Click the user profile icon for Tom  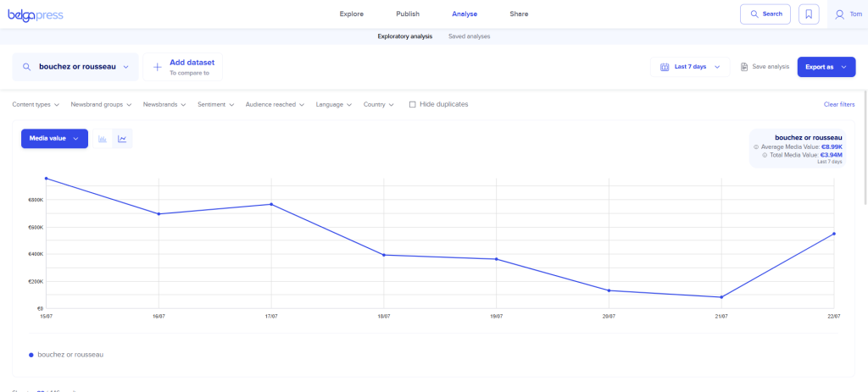tap(839, 14)
